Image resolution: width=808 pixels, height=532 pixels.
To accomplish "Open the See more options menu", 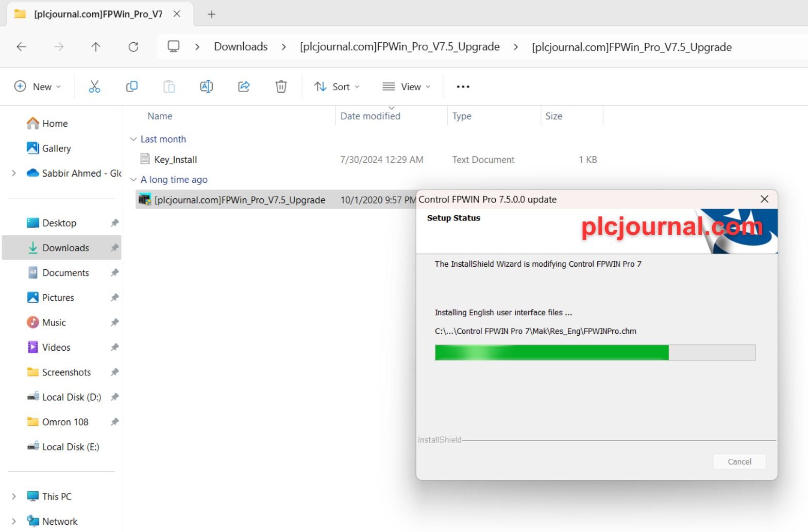I will click(x=463, y=87).
